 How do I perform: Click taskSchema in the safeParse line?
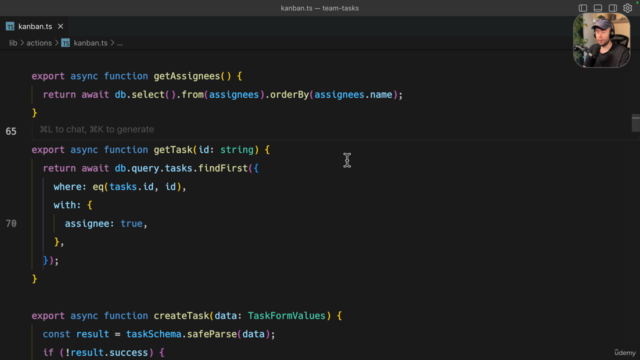click(x=153, y=334)
